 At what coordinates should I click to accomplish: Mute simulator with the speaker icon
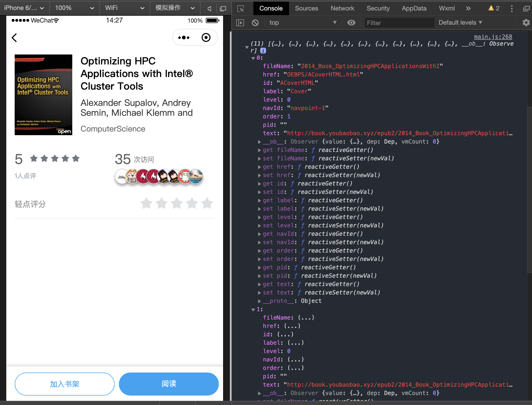(x=209, y=8)
